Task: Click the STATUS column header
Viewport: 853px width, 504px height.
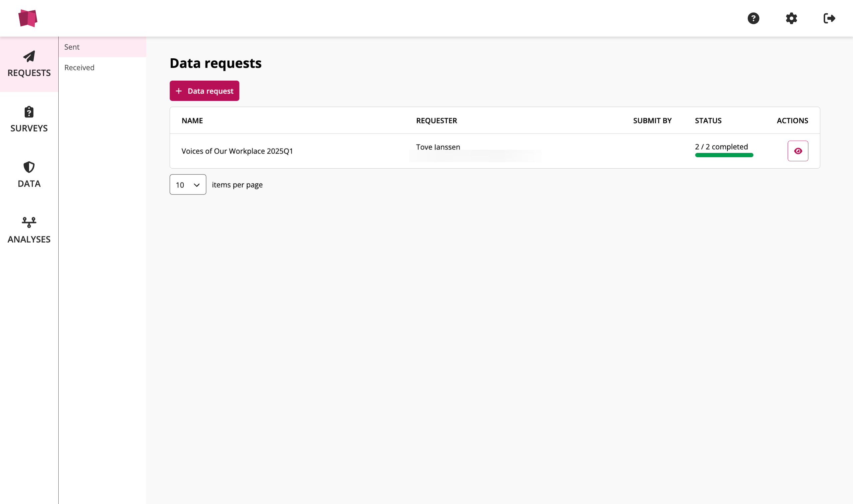Action: [708, 121]
